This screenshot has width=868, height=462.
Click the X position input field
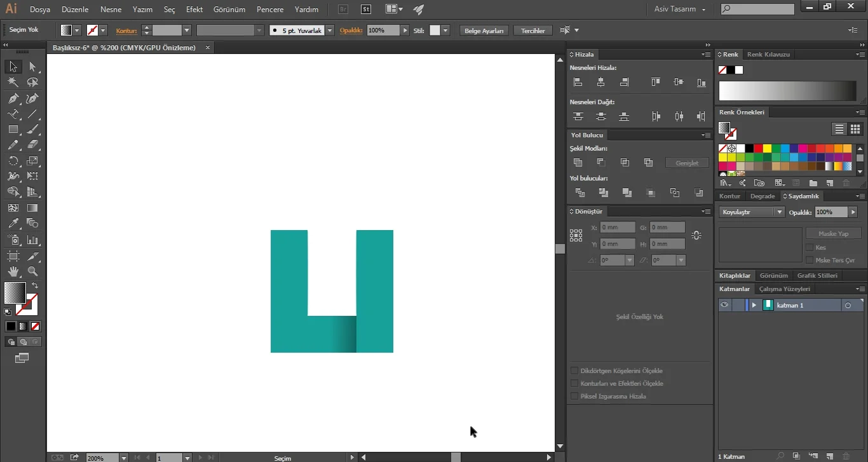618,227
